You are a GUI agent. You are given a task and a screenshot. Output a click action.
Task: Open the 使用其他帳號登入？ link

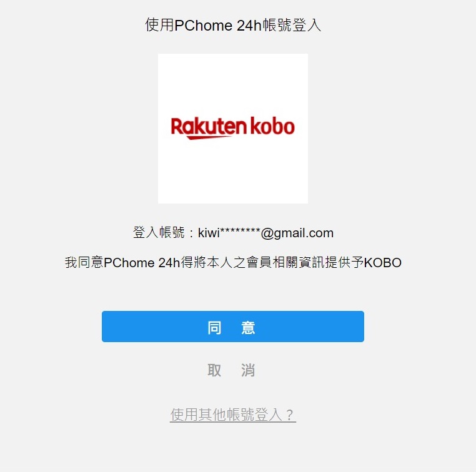[233, 415]
